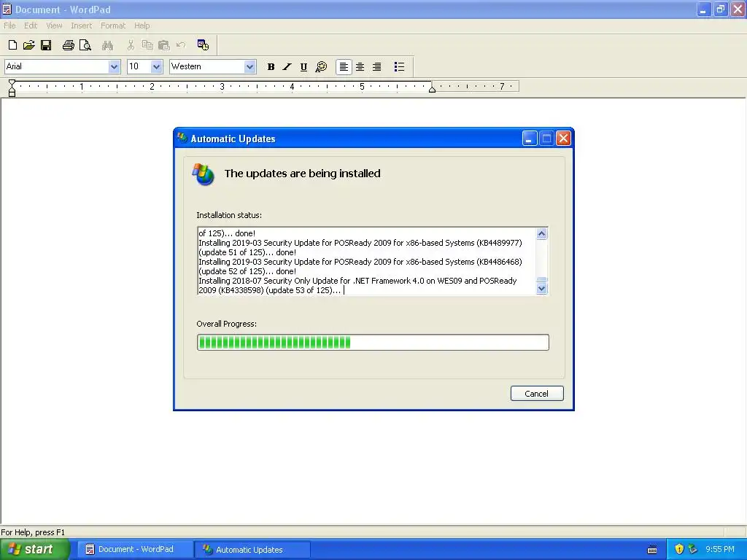Click the 'Overall Progress:' label
The height and width of the screenshot is (560, 747).
click(227, 324)
